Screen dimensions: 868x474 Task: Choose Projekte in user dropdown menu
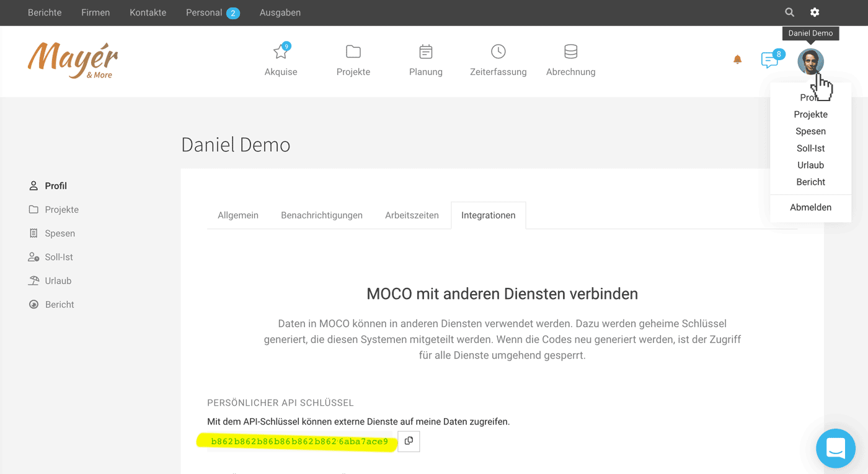click(810, 114)
